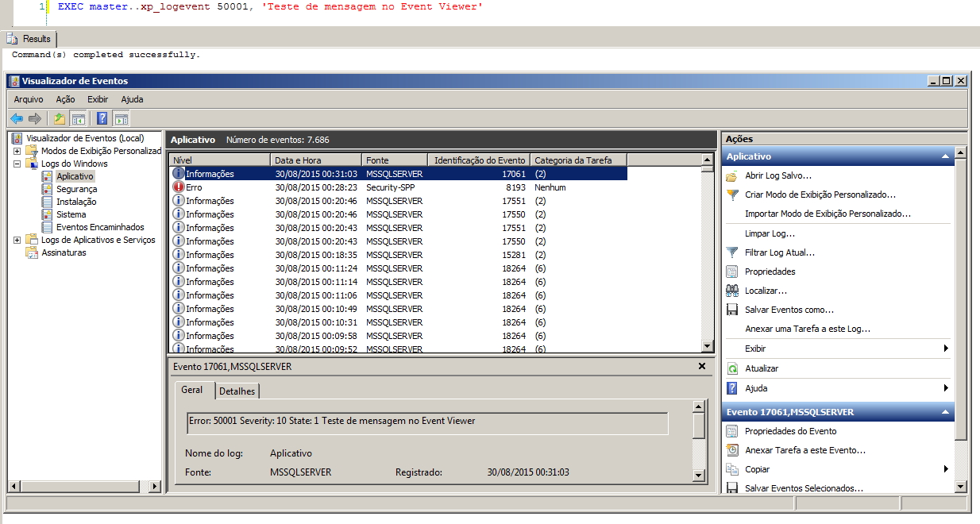
Task: Collapse the Evento 17061 actions section
Action: (945, 412)
